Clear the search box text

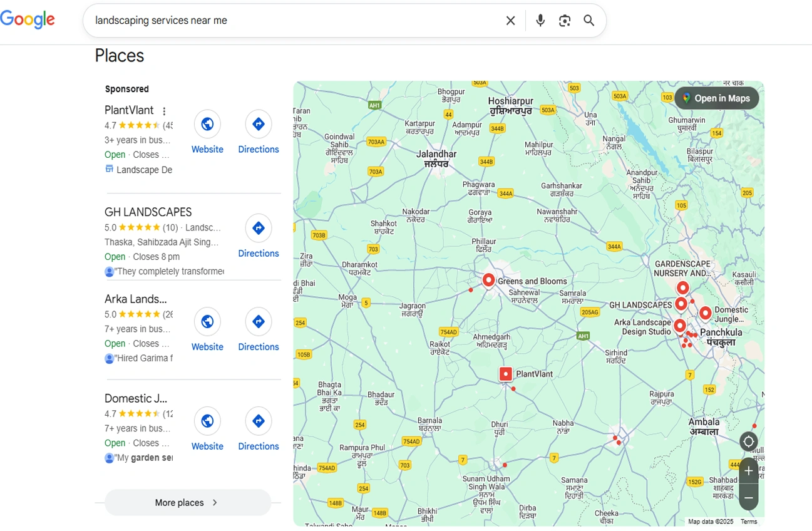click(x=510, y=21)
